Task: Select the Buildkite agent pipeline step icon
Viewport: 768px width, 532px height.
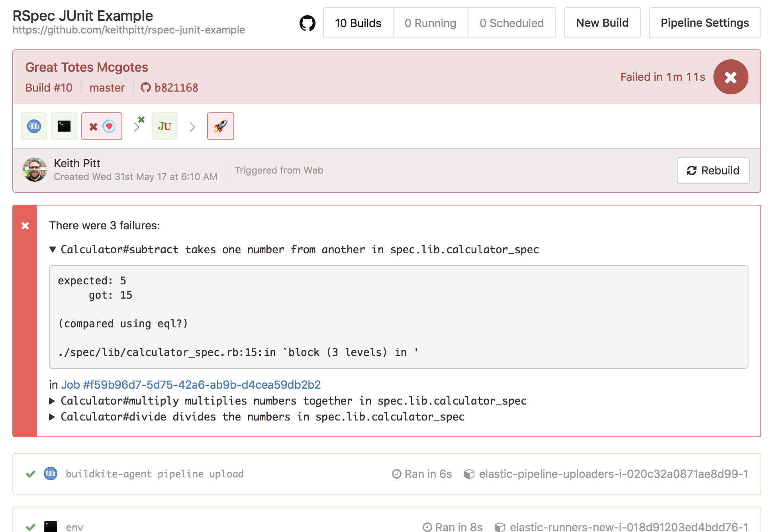Action: [34, 126]
